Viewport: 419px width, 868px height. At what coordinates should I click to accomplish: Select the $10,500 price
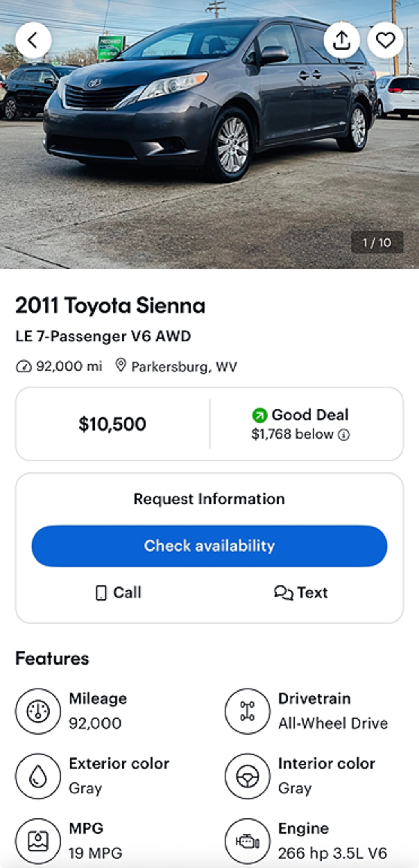pos(112,424)
